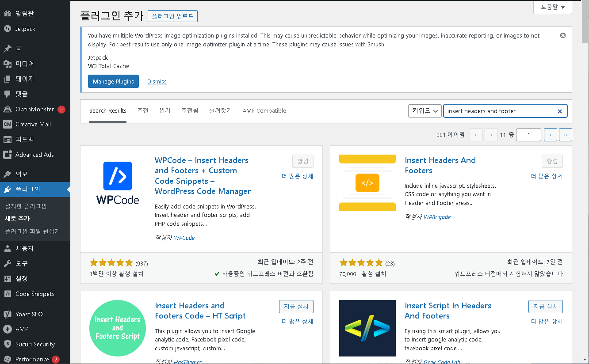Click the green Insert Headers and Footers Script logo
Image resolution: width=589 pixels, height=364 pixels.
coord(118,328)
